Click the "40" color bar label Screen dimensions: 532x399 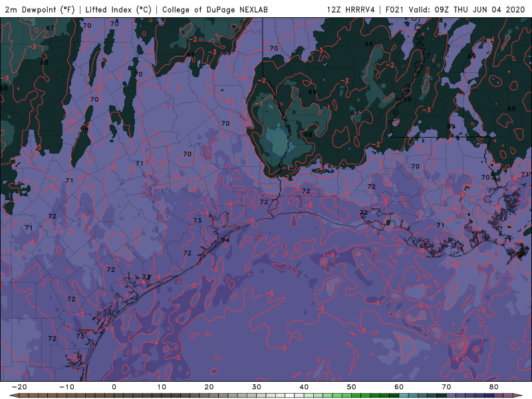point(304,387)
